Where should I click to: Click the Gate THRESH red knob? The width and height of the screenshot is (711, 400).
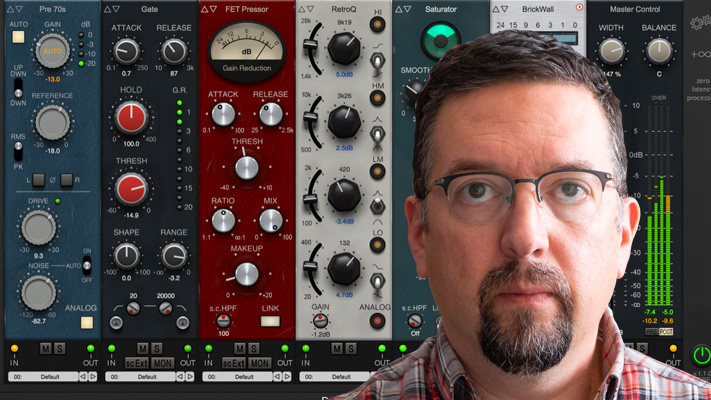point(128,188)
